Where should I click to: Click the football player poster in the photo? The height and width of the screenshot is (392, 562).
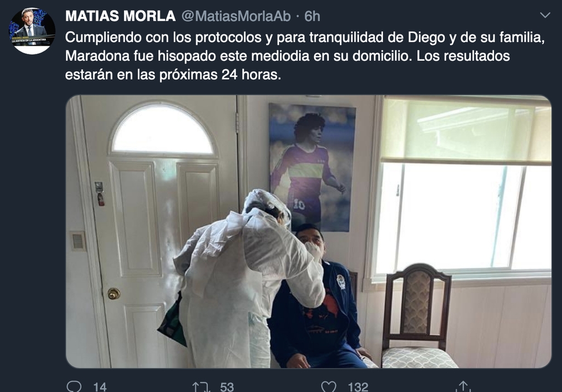[312, 168]
